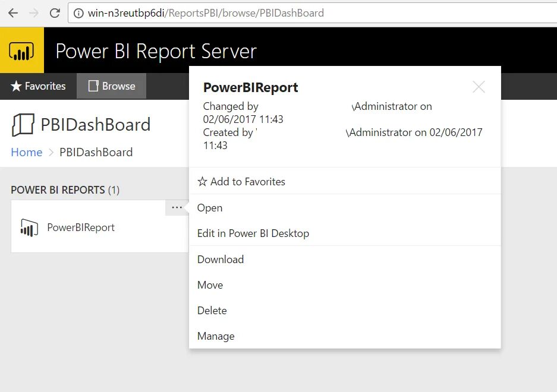Select Download from the menu

345,259
